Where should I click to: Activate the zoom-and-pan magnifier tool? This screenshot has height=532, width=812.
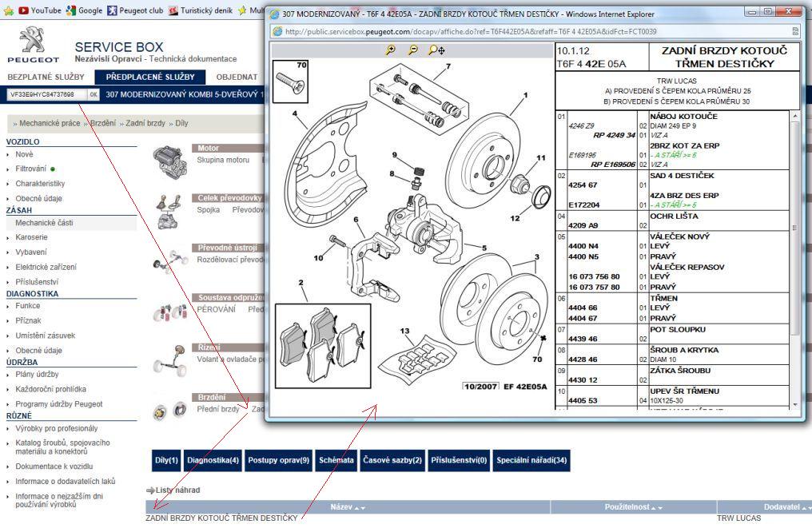coord(436,50)
